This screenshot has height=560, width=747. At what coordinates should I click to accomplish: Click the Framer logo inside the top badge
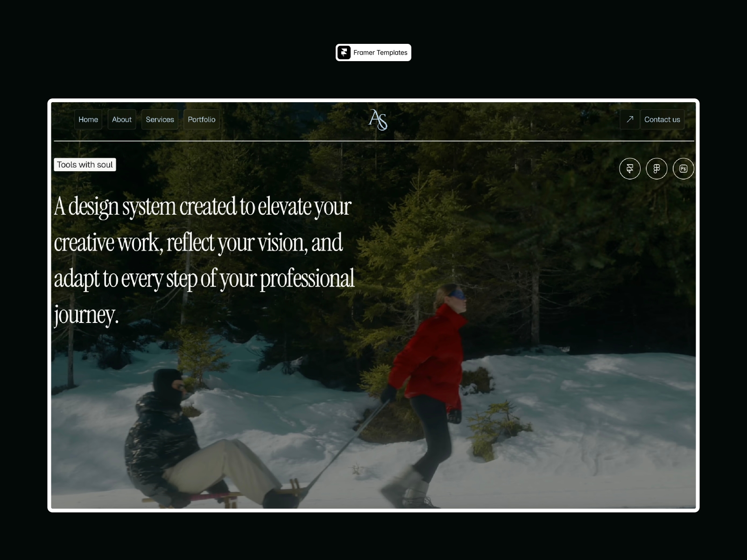click(344, 52)
